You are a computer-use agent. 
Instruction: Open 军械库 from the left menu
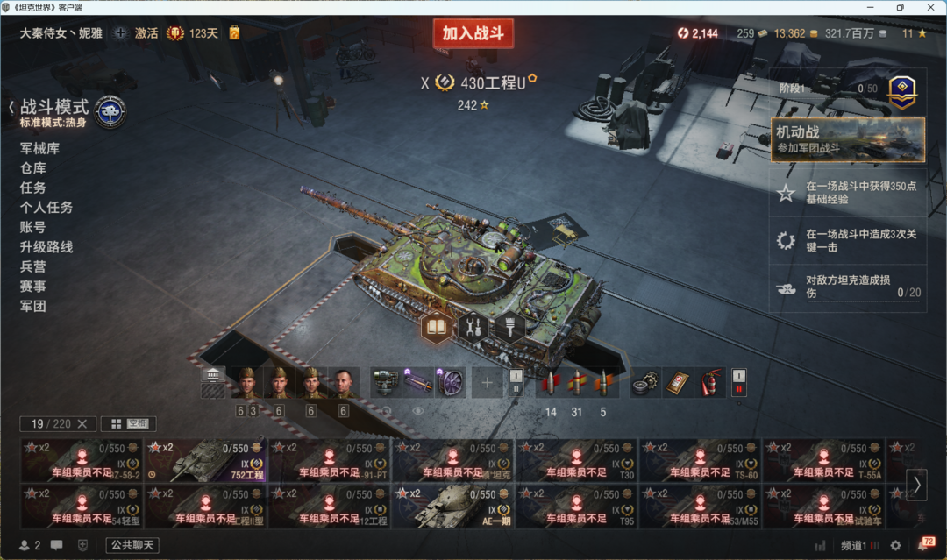point(39,148)
